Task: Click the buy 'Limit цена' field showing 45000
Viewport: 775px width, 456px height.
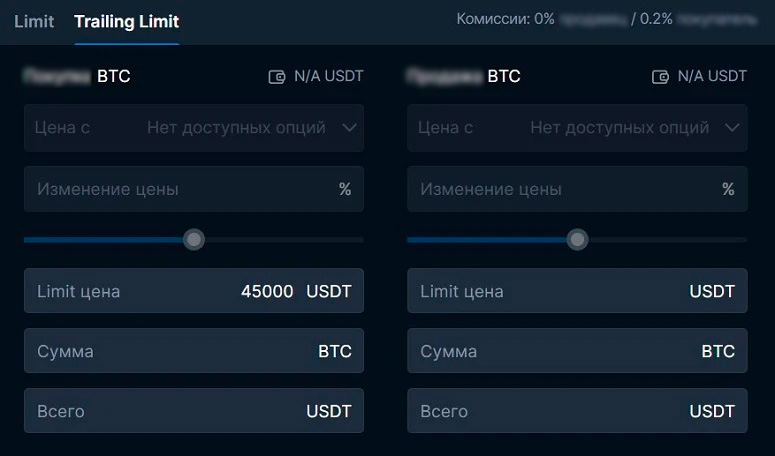Action: [193, 291]
